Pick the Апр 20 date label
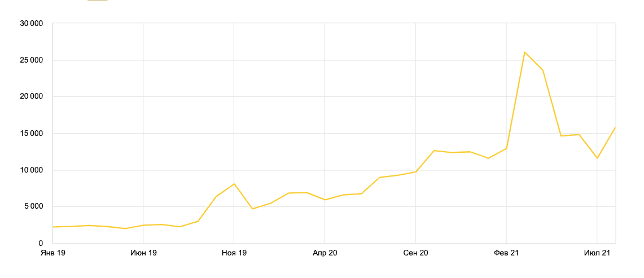This screenshot has height=278, width=644. (x=325, y=253)
